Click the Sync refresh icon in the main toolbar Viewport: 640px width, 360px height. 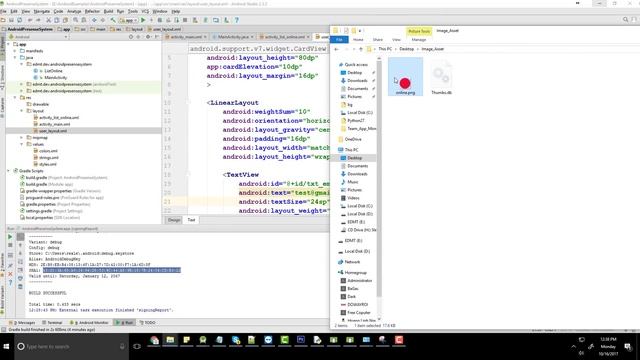(19, 20)
